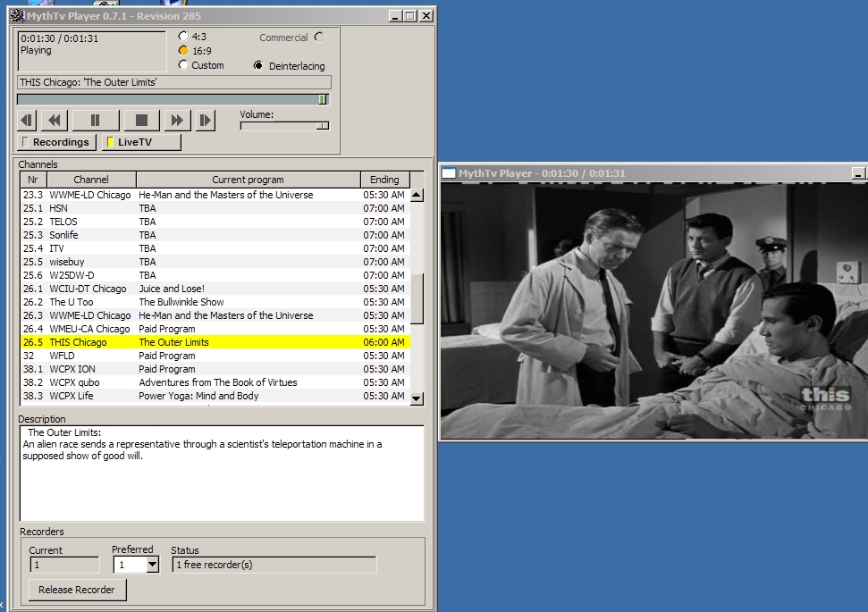
Task: Select channel 25.6 W25DW-D
Action: click(x=215, y=275)
